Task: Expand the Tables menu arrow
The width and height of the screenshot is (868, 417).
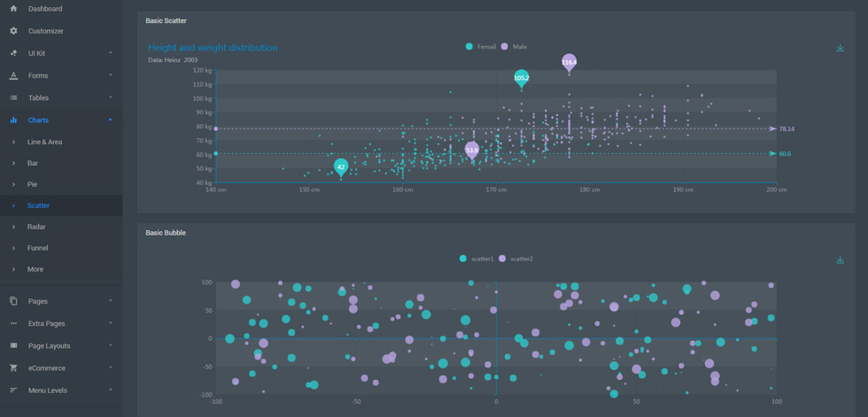Action: [111, 98]
